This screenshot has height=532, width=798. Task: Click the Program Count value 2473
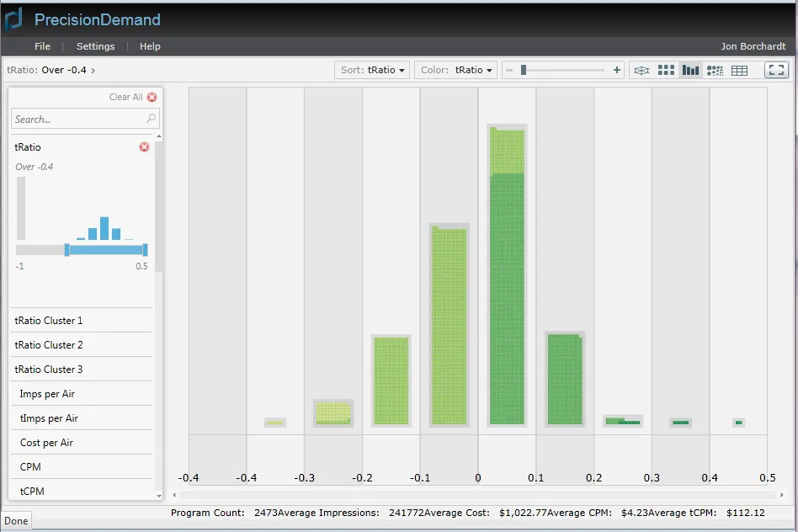[266, 513]
